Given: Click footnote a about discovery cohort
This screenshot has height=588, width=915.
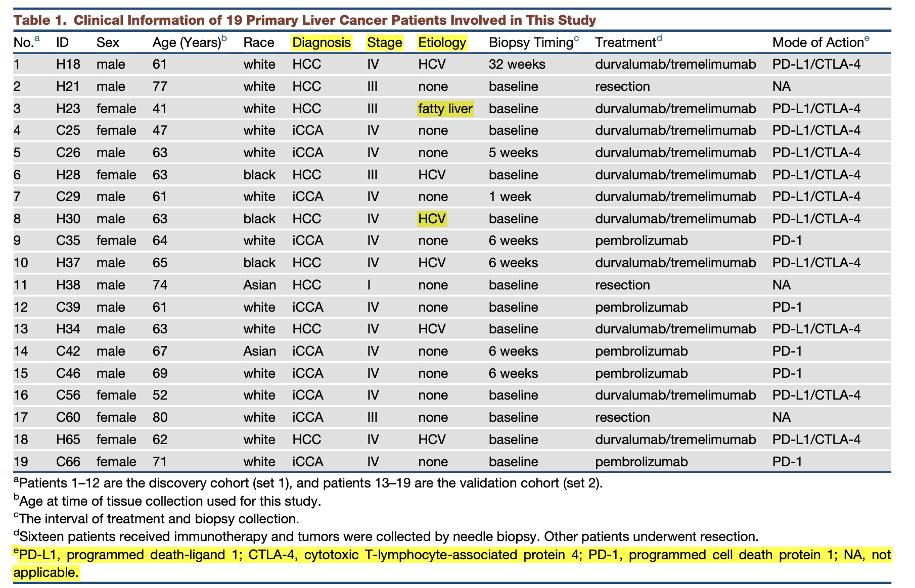Looking at the screenshot, I should pos(308,482).
